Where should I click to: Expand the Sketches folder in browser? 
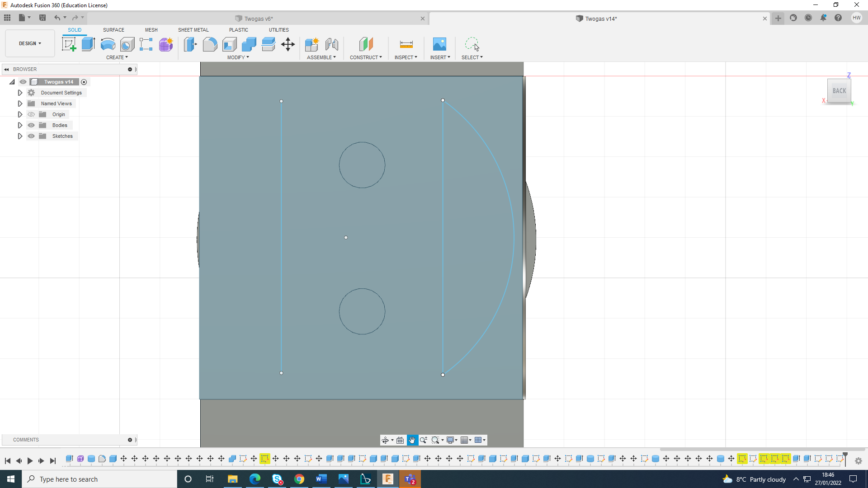[x=20, y=136]
